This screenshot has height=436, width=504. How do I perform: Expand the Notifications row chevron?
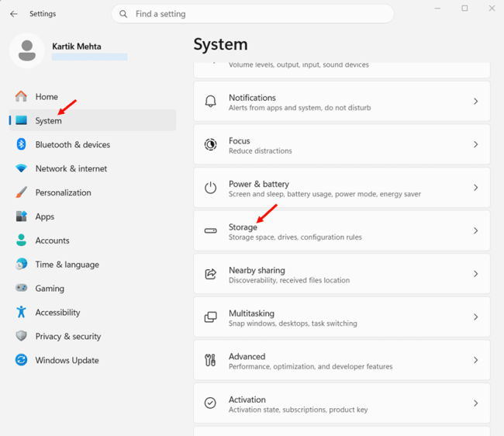[x=476, y=102]
